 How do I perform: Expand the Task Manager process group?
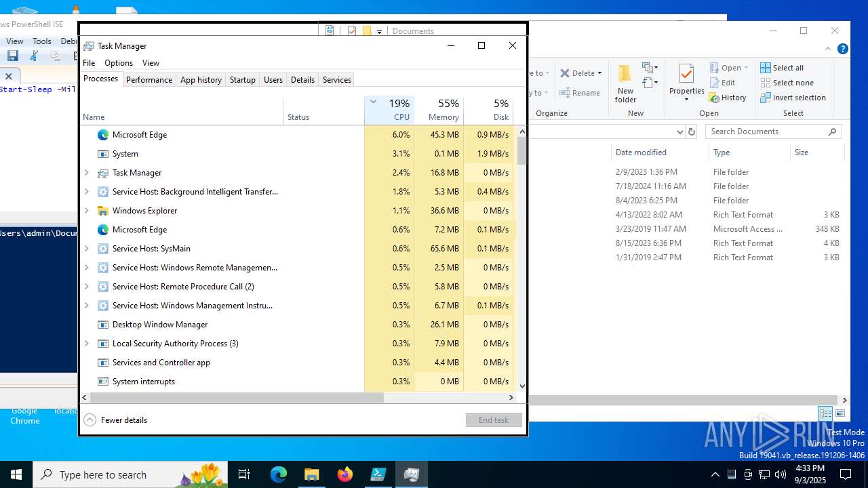(x=86, y=173)
